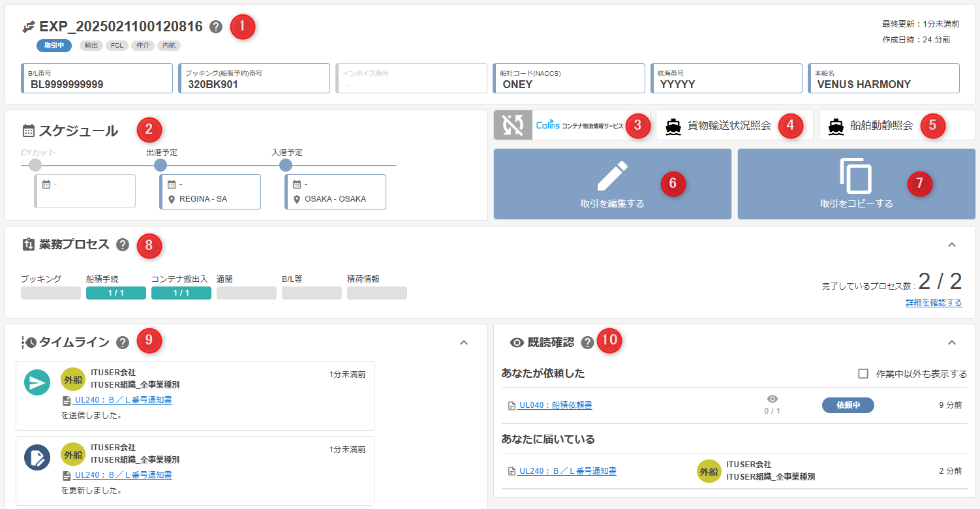Enable the 作業中以外も表示する checkbox
The image size is (980, 509).
tap(863, 374)
